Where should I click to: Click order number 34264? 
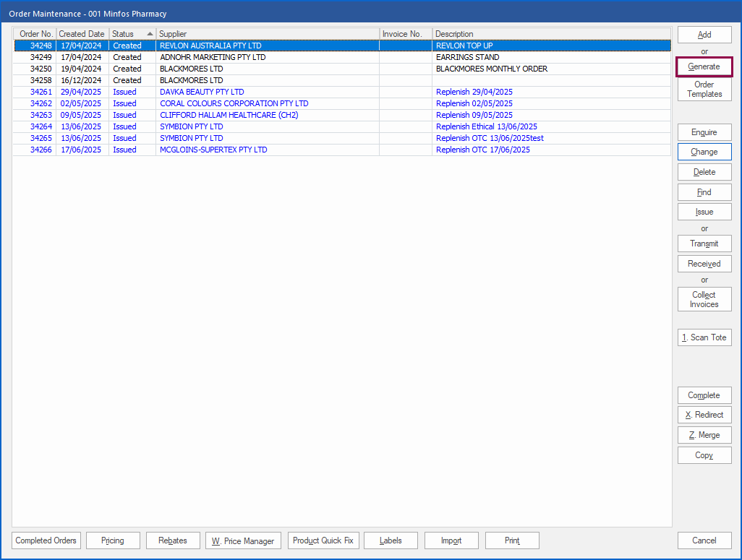(40, 126)
